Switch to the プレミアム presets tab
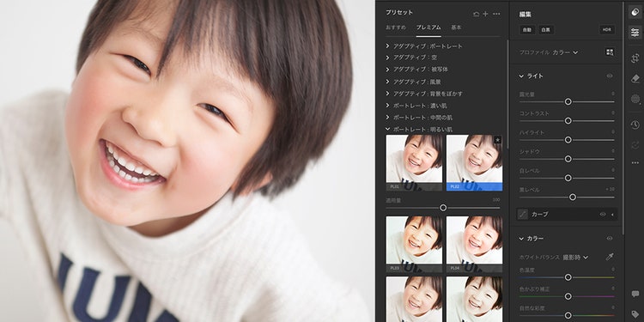 point(428,27)
